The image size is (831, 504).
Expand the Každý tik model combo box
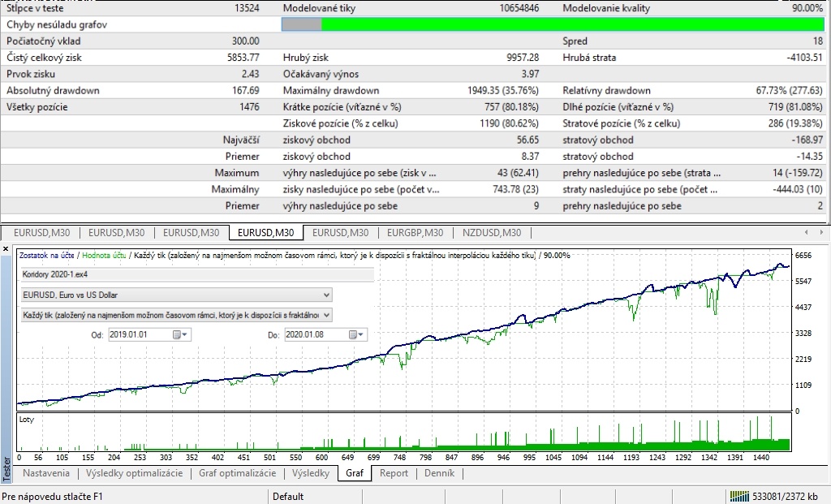click(x=326, y=315)
